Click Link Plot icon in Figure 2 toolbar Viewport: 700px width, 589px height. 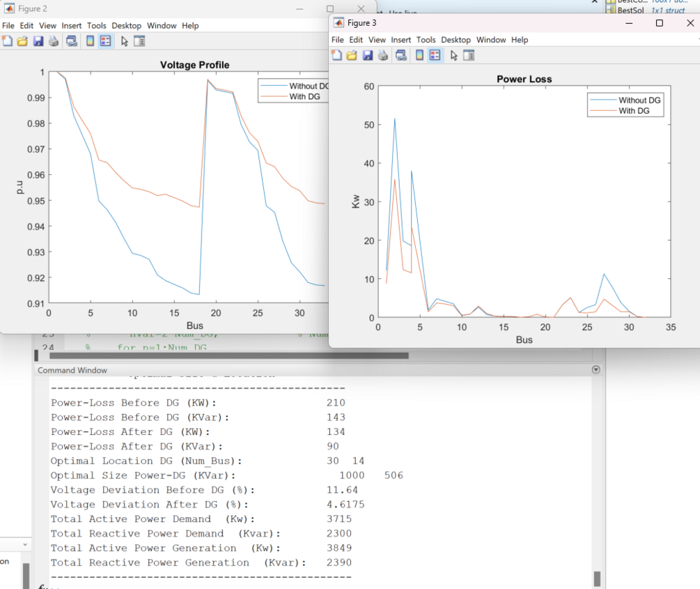[x=72, y=42]
